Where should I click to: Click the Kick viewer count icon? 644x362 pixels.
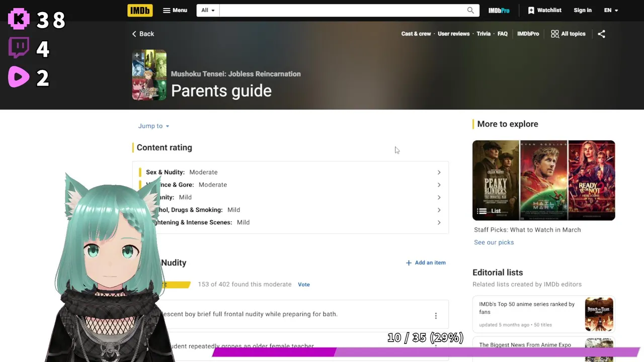pos(19,19)
